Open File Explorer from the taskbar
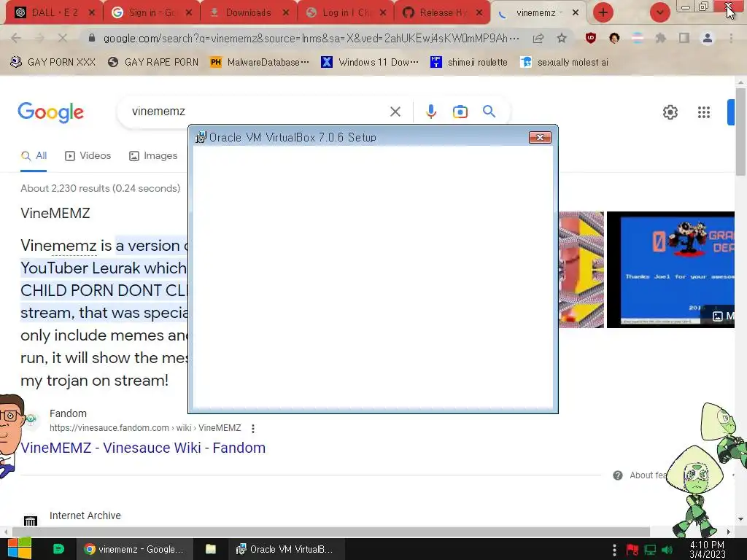The height and width of the screenshot is (560, 747). pyautogui.click(x=211, y=549)
